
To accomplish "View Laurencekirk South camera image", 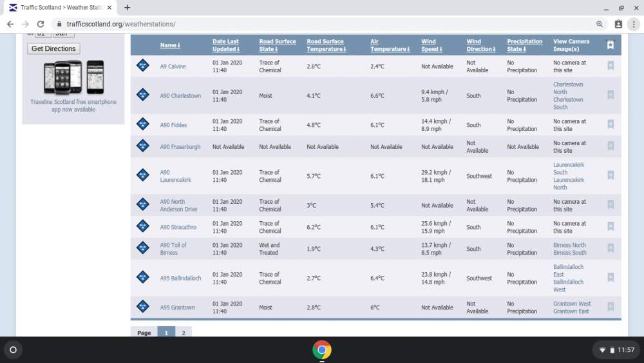I will tap(569, 168).
